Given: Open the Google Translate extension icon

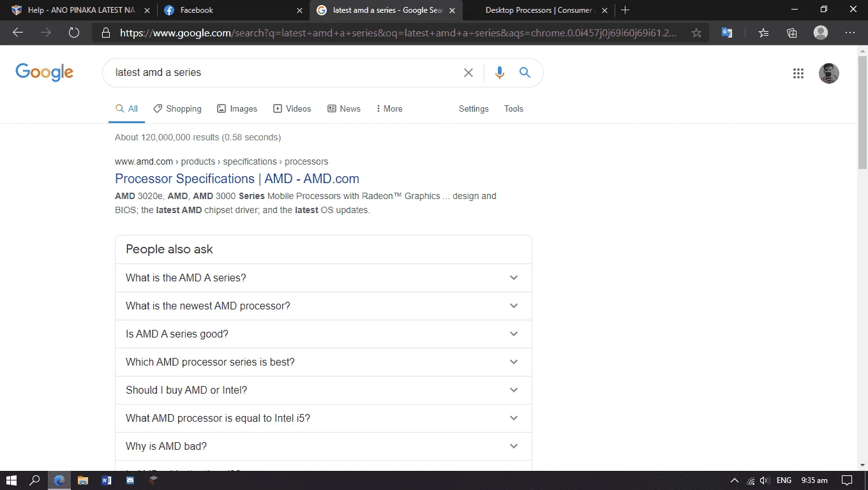Looking at the screenshot, I should click(727, 33).
